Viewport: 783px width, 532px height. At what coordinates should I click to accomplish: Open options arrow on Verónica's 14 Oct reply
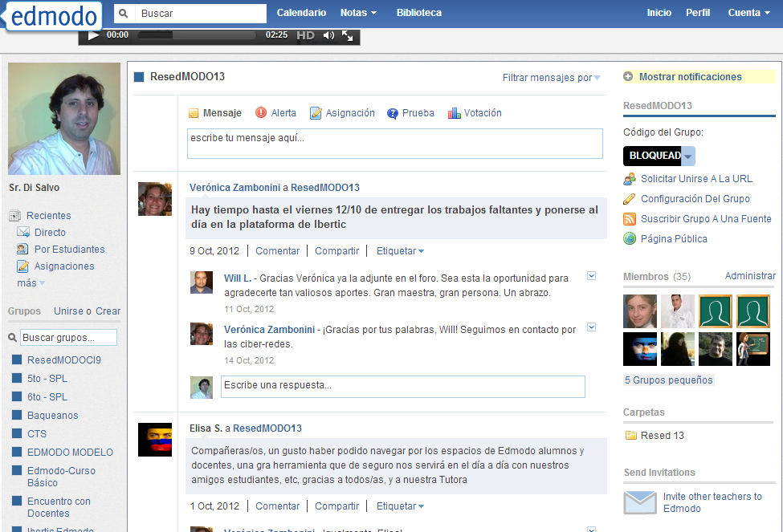[591, 327]
